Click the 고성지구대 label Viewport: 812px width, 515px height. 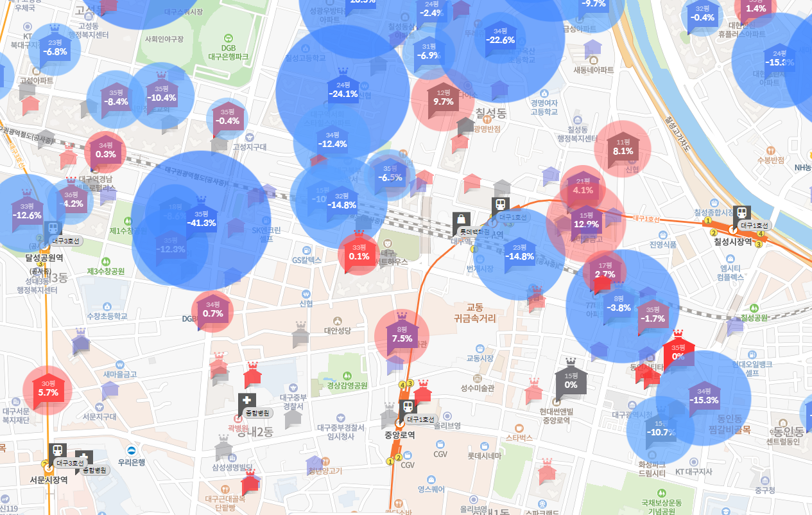pos(249,147)
